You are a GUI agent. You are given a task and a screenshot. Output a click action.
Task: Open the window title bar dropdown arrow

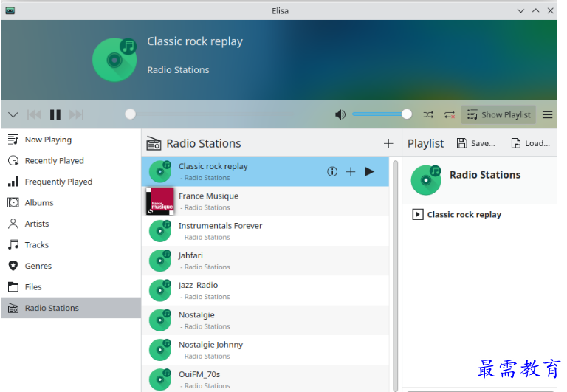520,10
